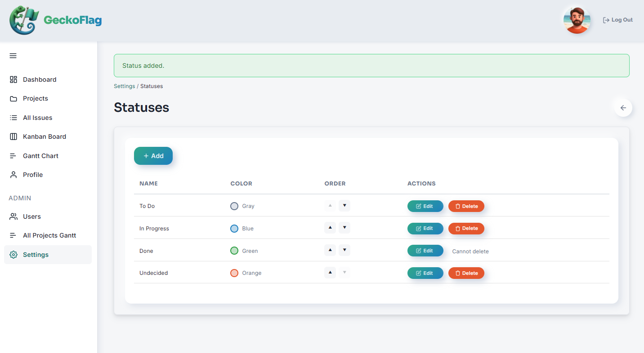Click the Orange color swatch
The width and height of the screenshot is (644, 353).
(234, 273)
